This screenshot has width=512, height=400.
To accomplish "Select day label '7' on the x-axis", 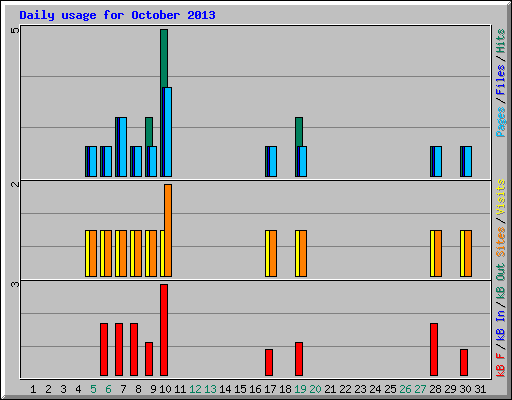I will 123,389.
